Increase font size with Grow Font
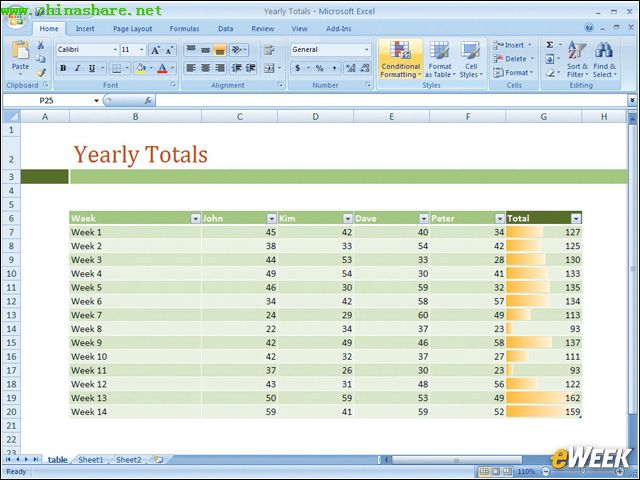This screenshot has width=640, height=480. pyautogui.click(x=155, y=50)
